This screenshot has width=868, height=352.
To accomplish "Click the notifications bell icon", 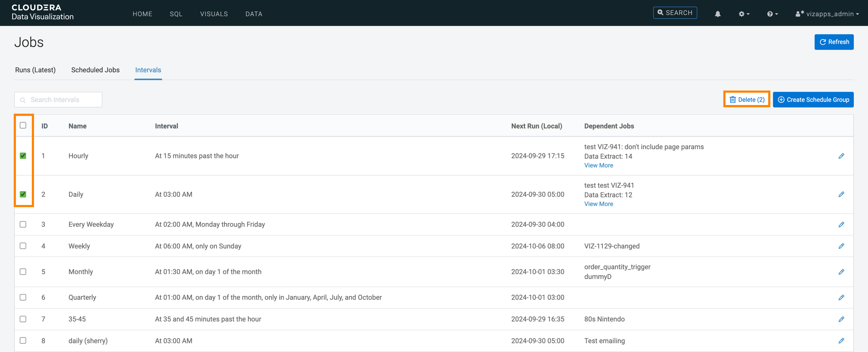I will (718, 14).
